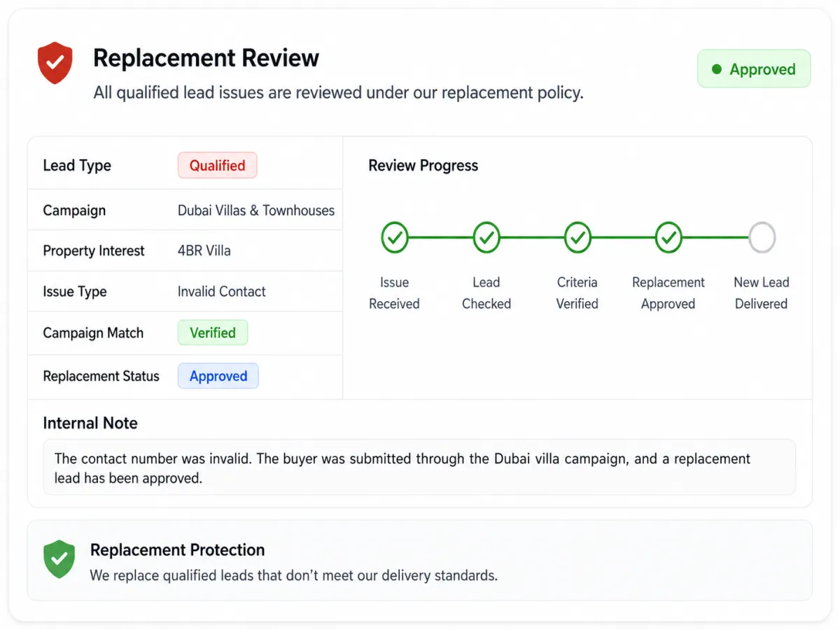Image resolution: width=840 pixels, height=630 pixels.
Task: Select the Criteria Verified checkmark step
Action: (x=577, y=238)
